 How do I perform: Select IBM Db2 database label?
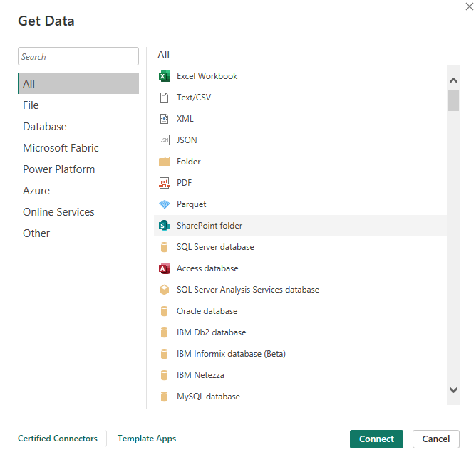pyautogui.click(x=212, y=332)
